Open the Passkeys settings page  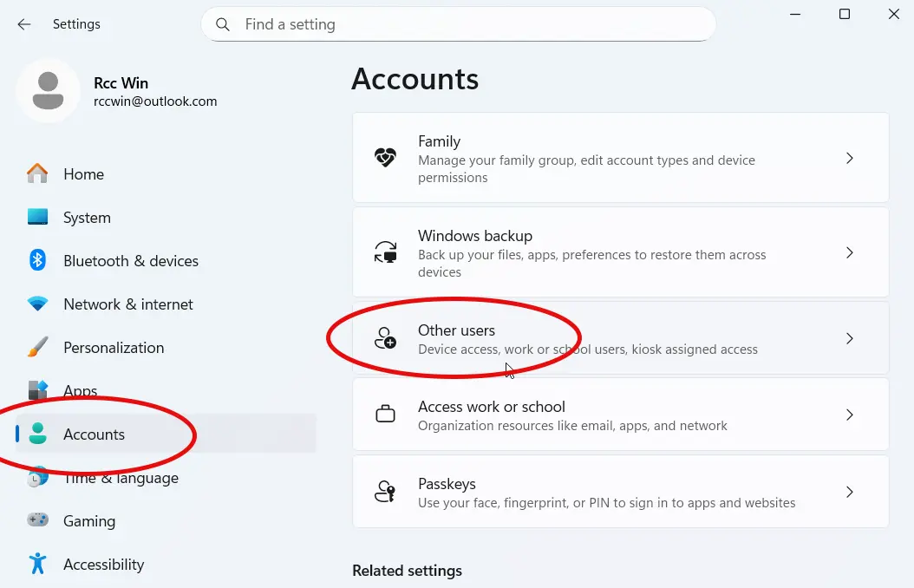[x=620, y=491]
